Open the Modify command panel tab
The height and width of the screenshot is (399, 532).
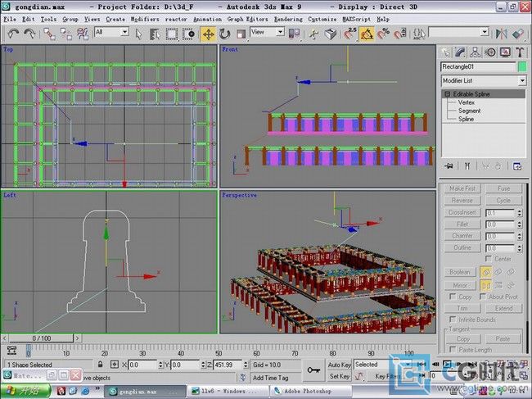pos(460,52)
